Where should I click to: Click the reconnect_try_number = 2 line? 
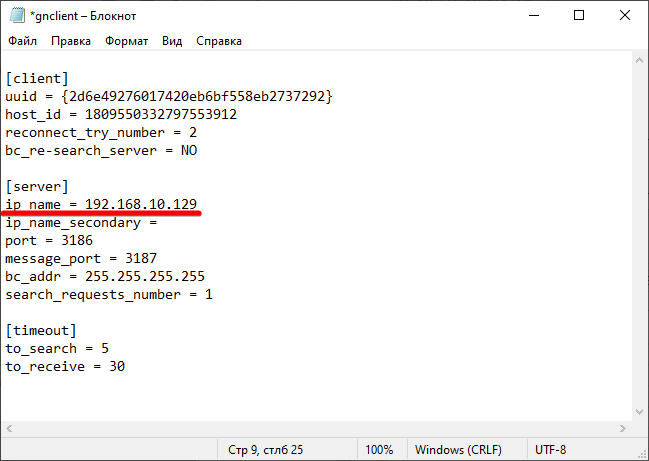101,132
